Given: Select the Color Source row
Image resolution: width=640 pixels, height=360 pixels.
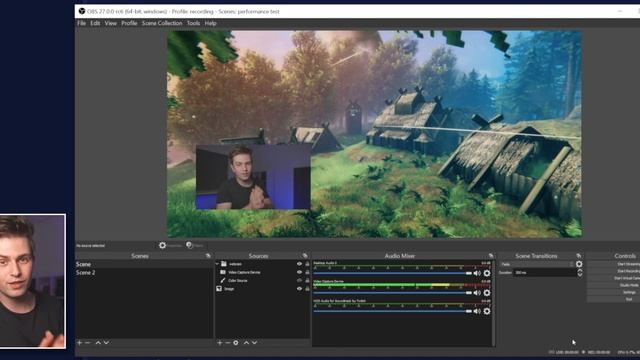Looking at the screenshot, I should 262,280.
